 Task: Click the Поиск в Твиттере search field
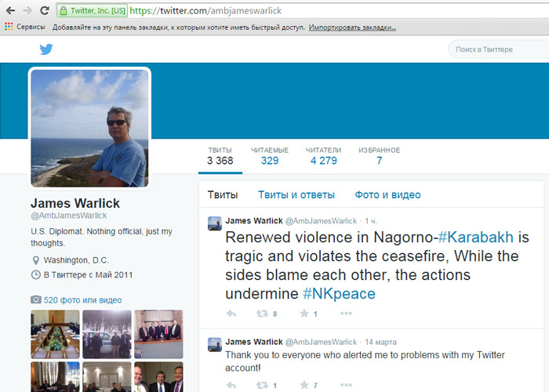[x=499, y=49]
